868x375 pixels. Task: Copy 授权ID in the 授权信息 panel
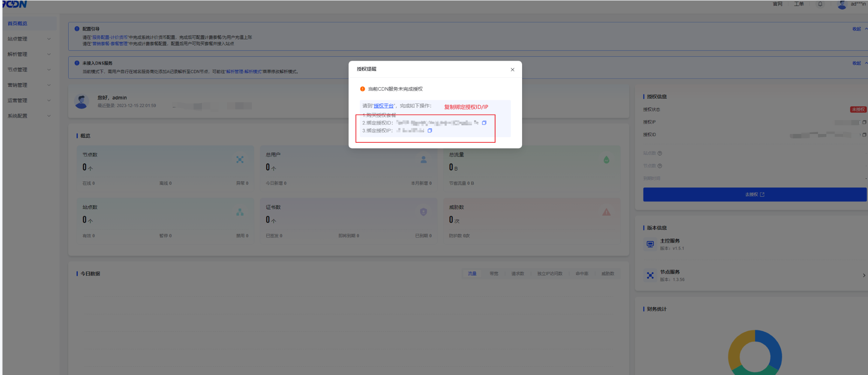(864, 135)
